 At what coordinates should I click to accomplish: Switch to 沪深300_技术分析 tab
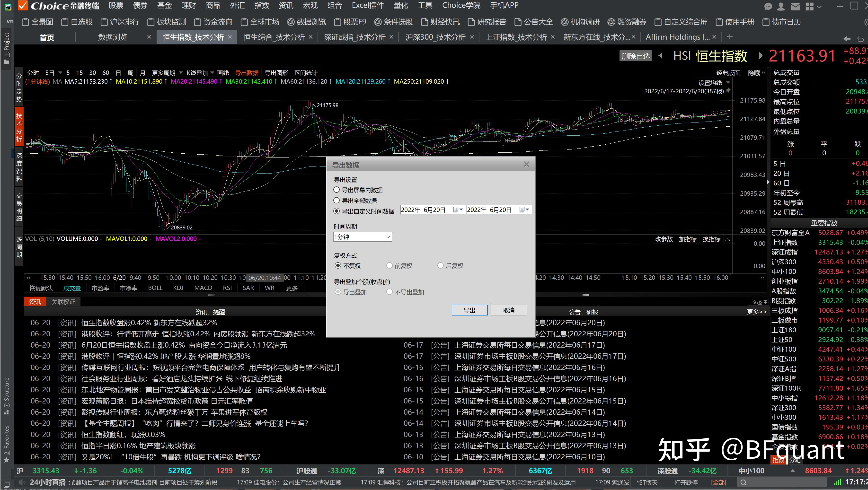(x=435, y=37)
